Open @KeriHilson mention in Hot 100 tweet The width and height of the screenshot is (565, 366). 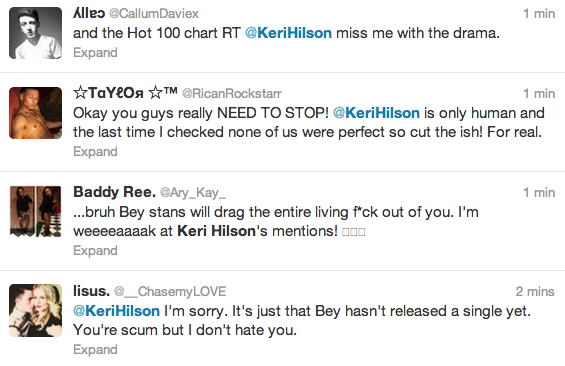[x=288, y=33]
